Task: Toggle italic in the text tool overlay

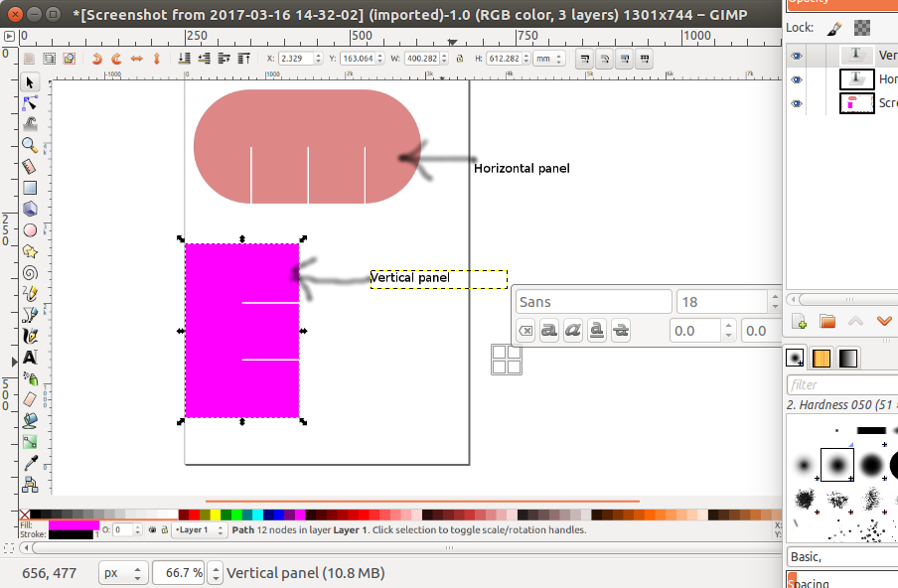Action: [x=573, y=331]
